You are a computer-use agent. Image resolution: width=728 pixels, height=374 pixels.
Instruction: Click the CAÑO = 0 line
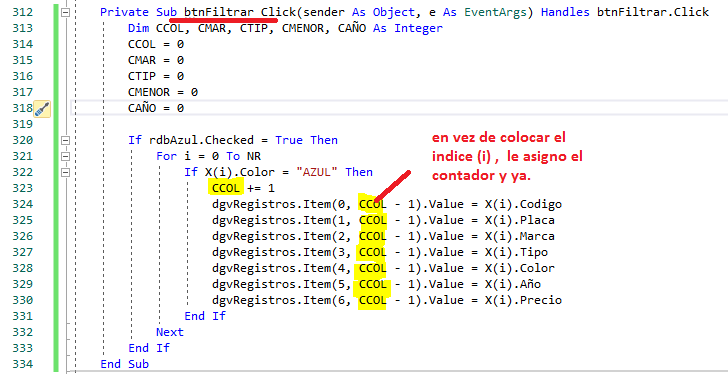coord(156,109)
